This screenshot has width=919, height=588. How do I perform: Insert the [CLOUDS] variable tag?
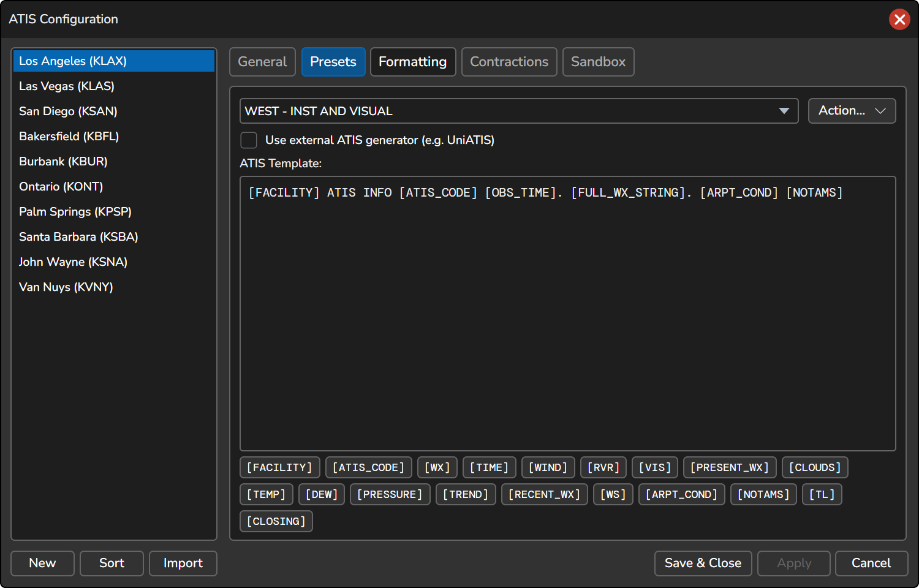(814, 467)
